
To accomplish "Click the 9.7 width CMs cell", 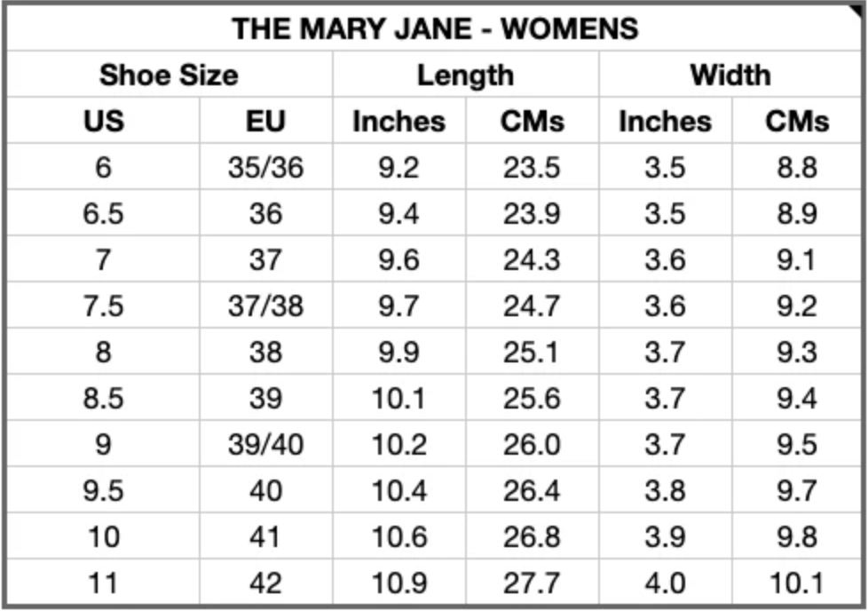I will coord(796,490).
